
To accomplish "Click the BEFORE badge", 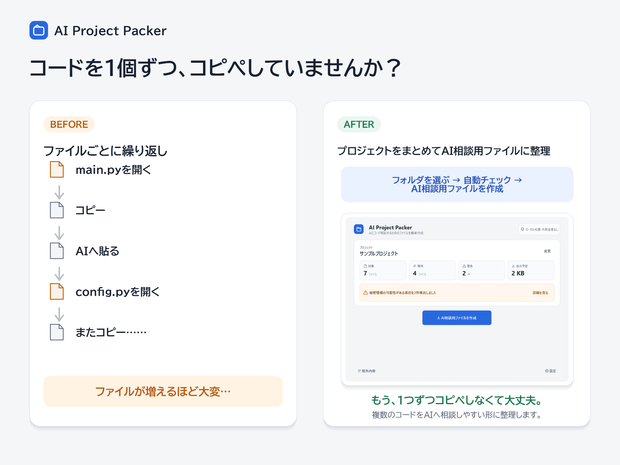I will [69, 124].
